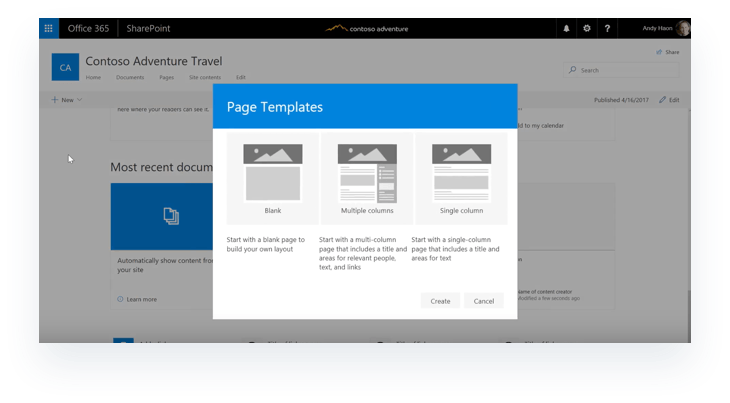Click the SharePoint label in the top bar
The width and height of the screenshot is (730, 403).
click(148, 28)
